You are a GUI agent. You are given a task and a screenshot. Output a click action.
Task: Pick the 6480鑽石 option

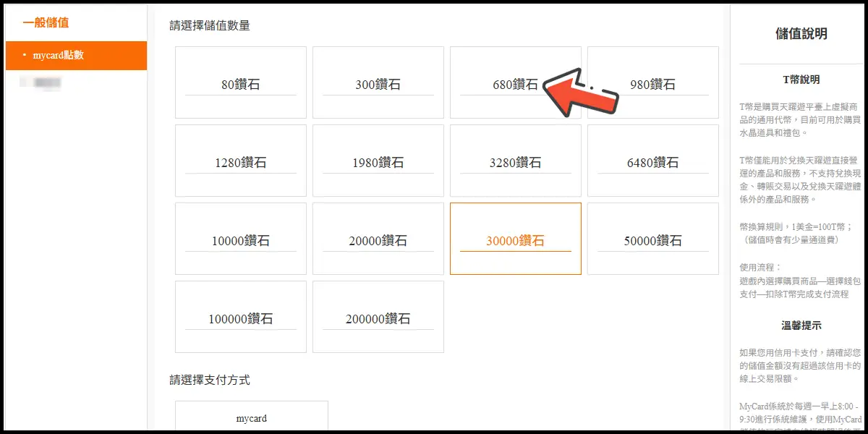(x=652, y=161)
